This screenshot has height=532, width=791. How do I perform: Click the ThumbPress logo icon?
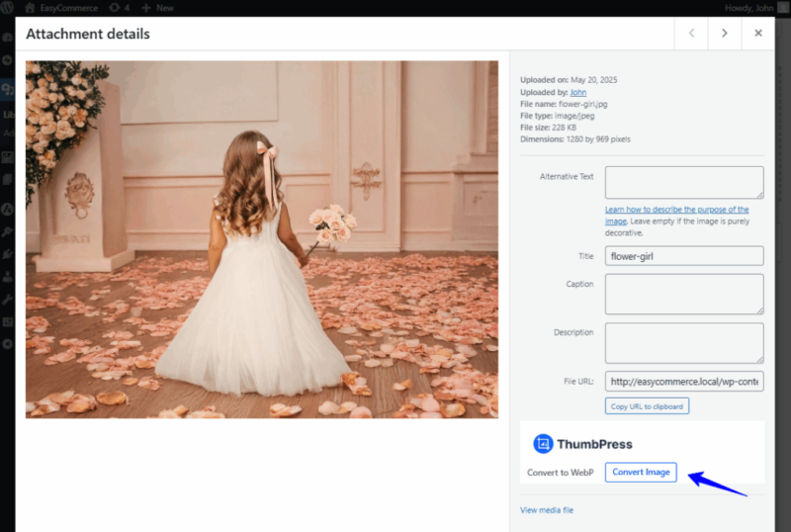[543, 444]
